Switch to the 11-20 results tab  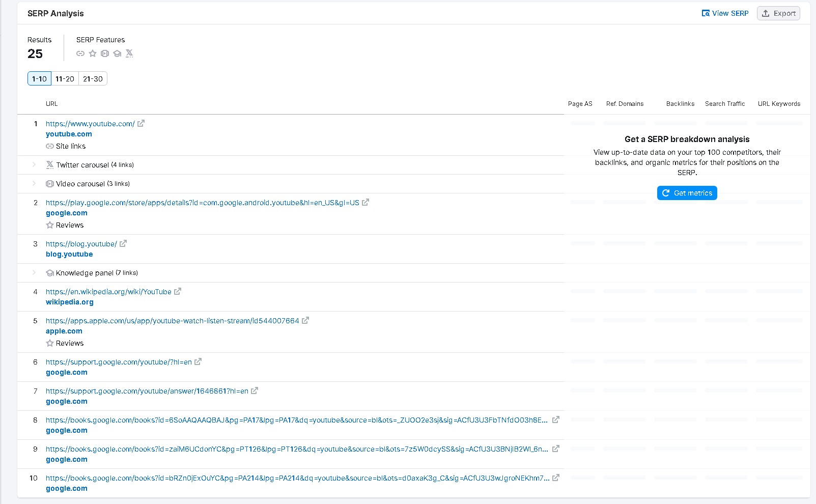pos(65,78)
